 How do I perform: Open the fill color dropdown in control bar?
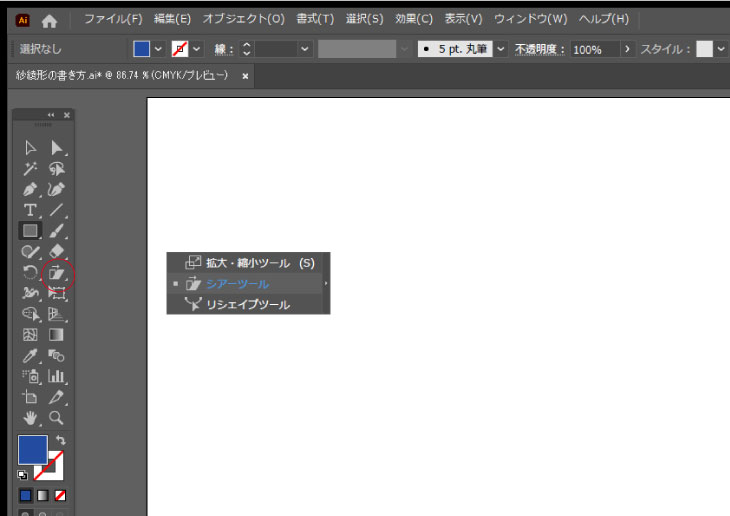(x=158, y=49)
